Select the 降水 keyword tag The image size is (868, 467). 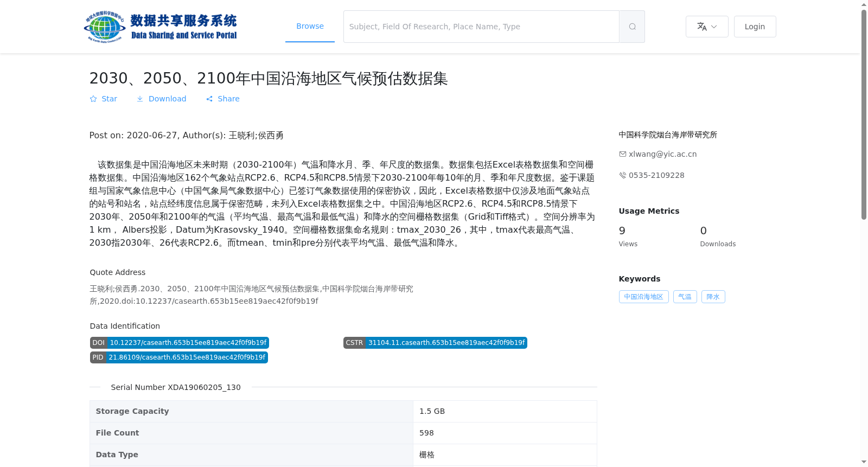(713, 297)
